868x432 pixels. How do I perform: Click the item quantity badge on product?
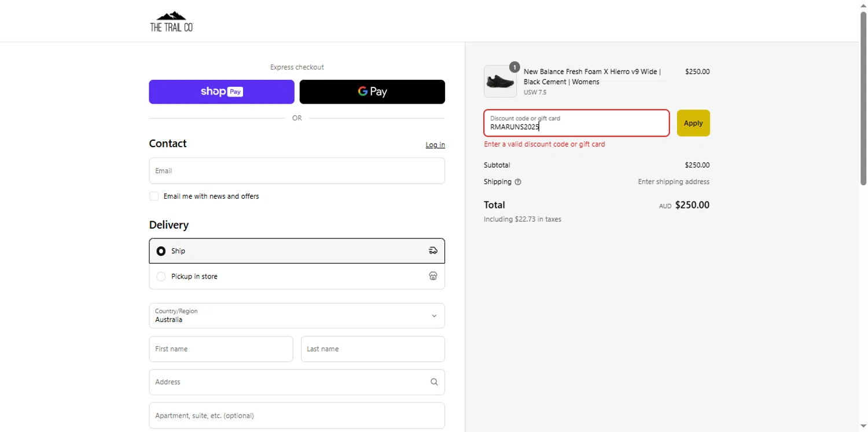point(514,67)
